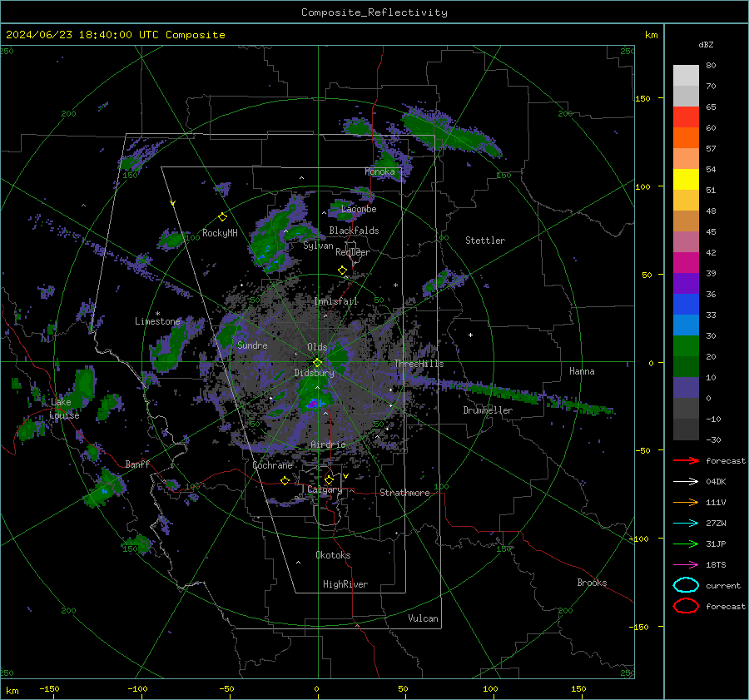Image resolution: width=749 pixels, height=700 pixels.
Task: Click the magenta storm core north of Airdrie
Action: 313,405
